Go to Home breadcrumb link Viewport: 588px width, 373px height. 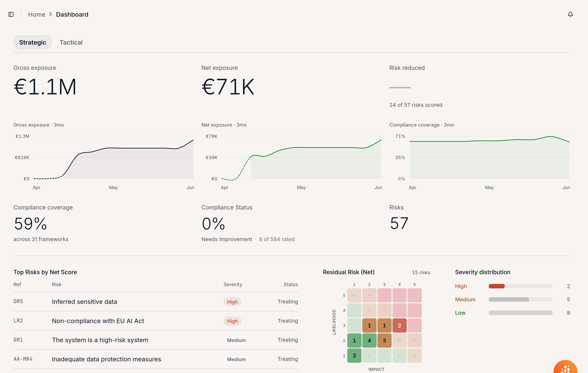pos(37,14)
